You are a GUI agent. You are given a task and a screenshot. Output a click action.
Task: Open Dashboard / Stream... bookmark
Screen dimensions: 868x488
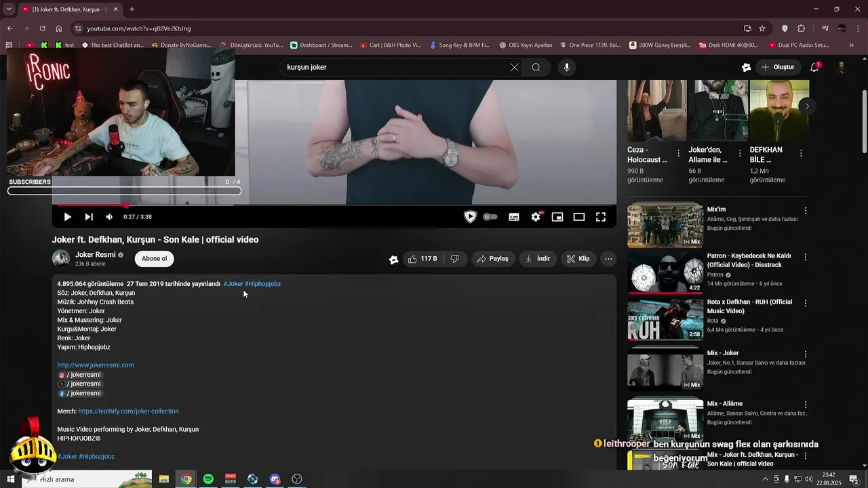321,45
